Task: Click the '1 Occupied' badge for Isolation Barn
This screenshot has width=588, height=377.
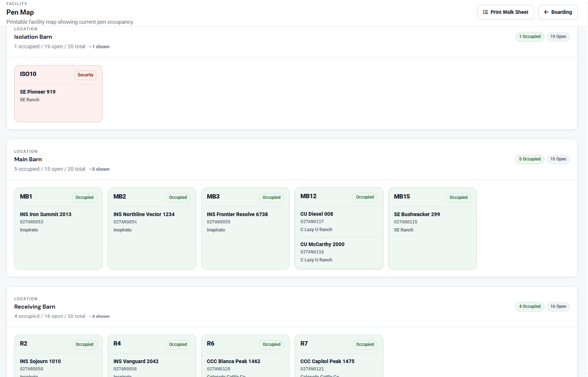Action: coord(530,37)
